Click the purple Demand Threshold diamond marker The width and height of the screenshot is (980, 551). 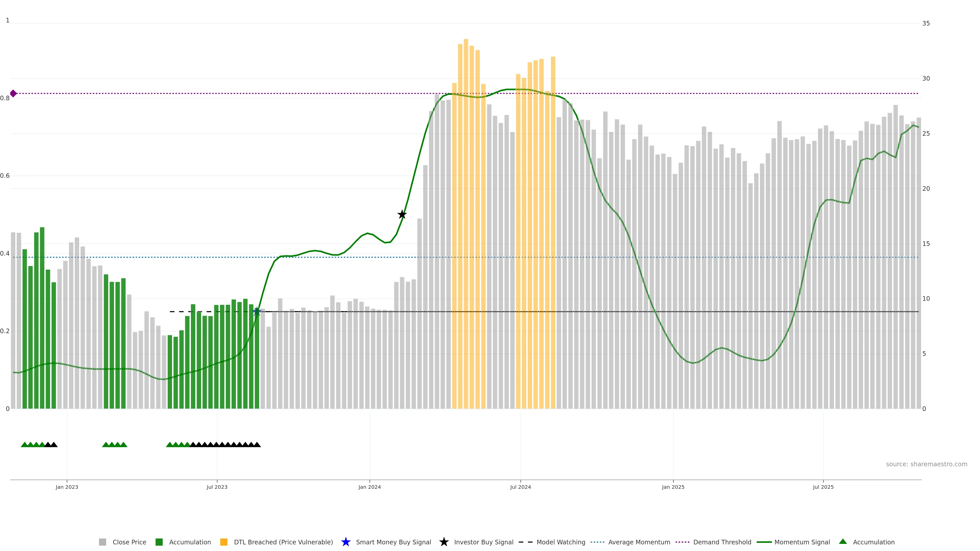[x=13, y=93]
